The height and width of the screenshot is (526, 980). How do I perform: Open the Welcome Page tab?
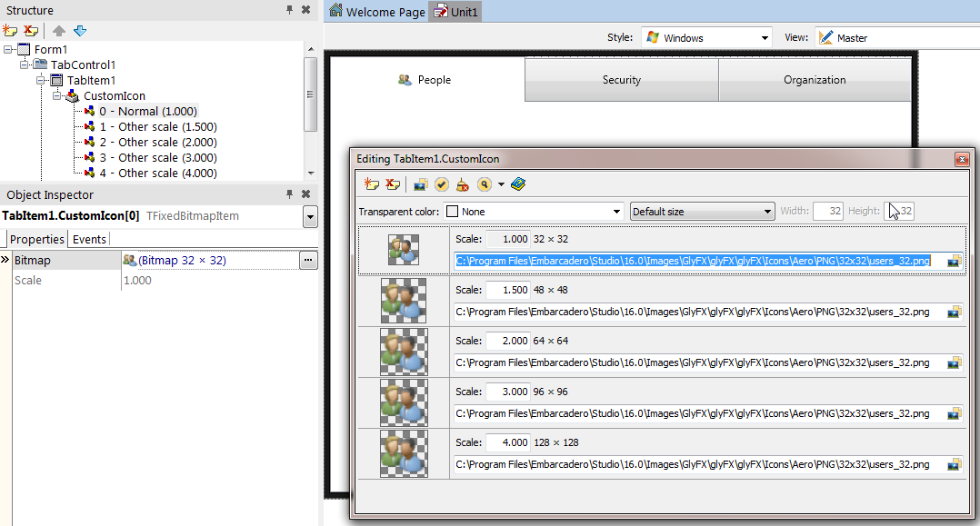point(376,12)
